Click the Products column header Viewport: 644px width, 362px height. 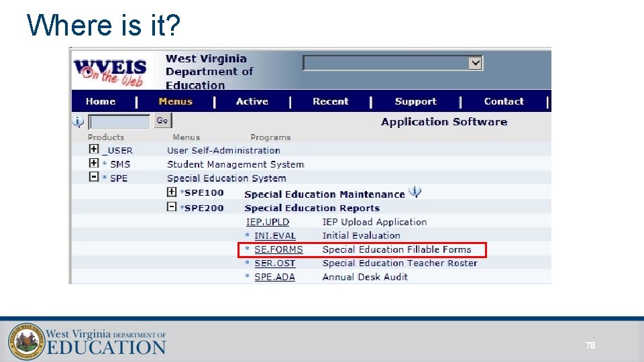[106, 137]
